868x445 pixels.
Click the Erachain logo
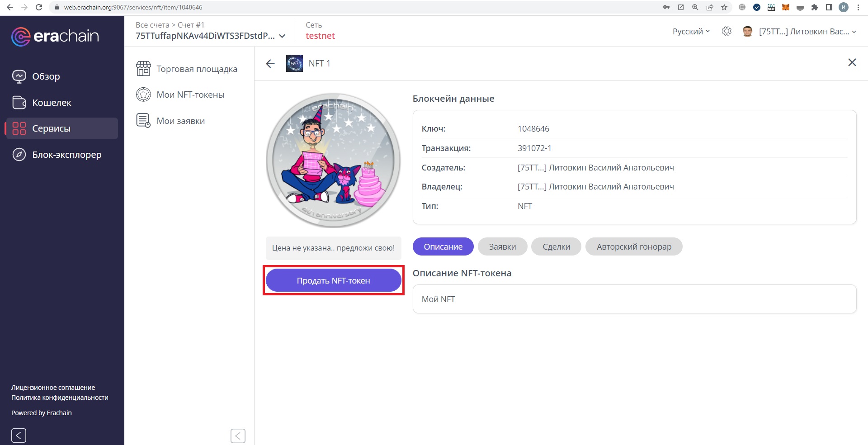click(x=55, y=36)
